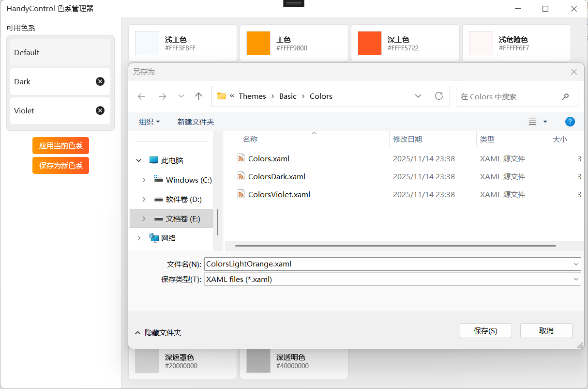Viewport: 588px width, 389px height.
Task: Open the 保存类型 dropdown
Action: [x=576, y=279]
